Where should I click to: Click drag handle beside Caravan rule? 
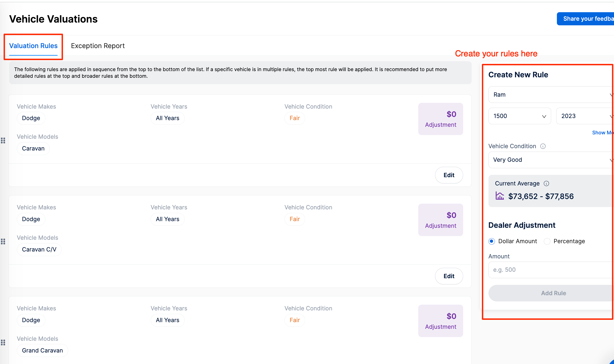coord(3,141)
